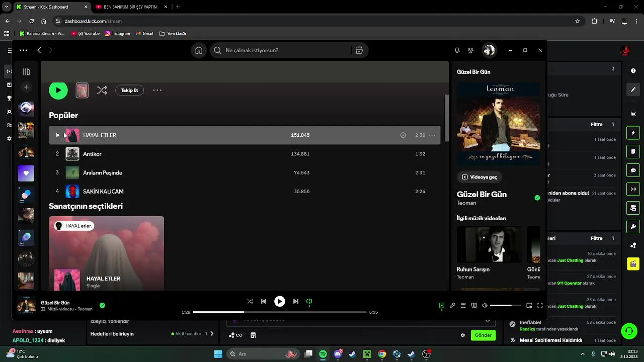Toggle shuffle in player bar
644x362 pixels.
click(x=250, y=302)
